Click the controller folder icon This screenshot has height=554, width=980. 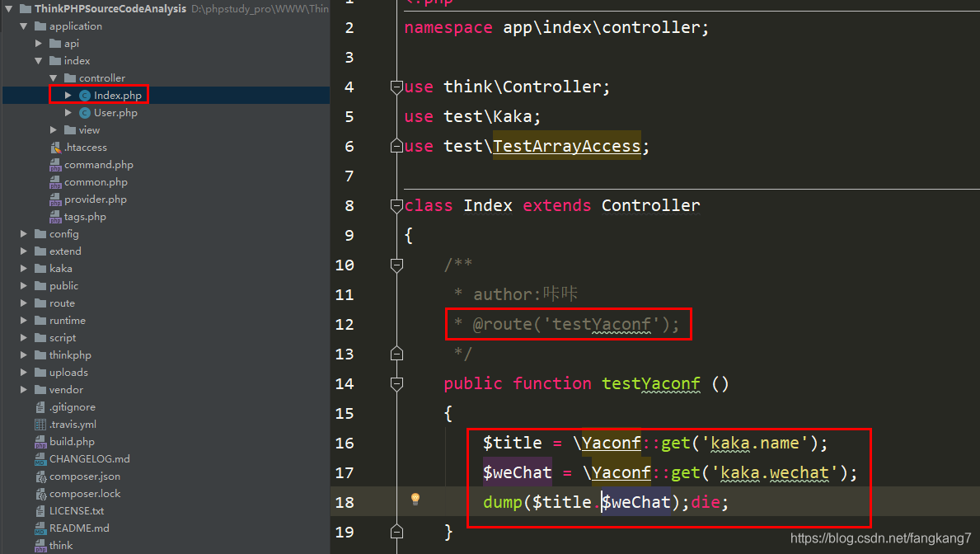tap(70, 78)
